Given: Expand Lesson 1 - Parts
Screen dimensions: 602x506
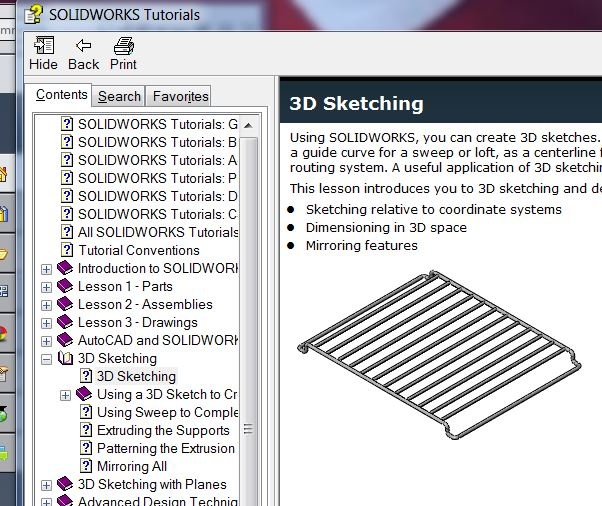Looking at the screenshot, I should (x=46, y=287).
